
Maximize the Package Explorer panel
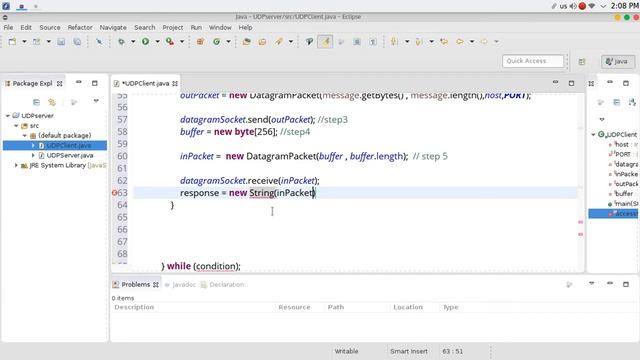tap(95, 83)
